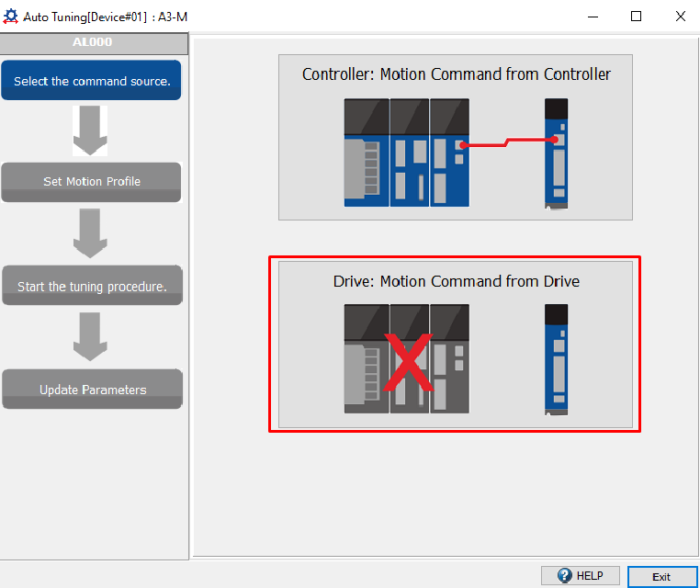
Task: Click the arrow below Set Motion Profile
Action: 90,233
